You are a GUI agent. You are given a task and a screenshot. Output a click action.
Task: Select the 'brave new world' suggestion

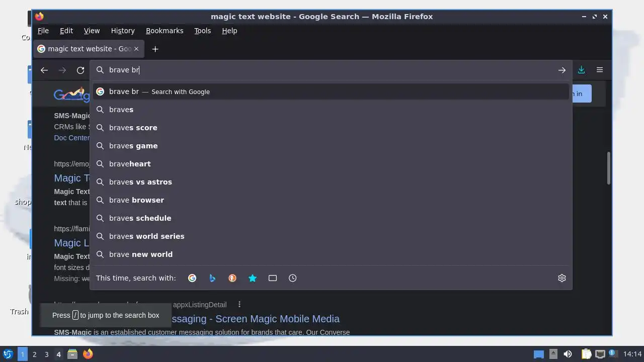331,254
